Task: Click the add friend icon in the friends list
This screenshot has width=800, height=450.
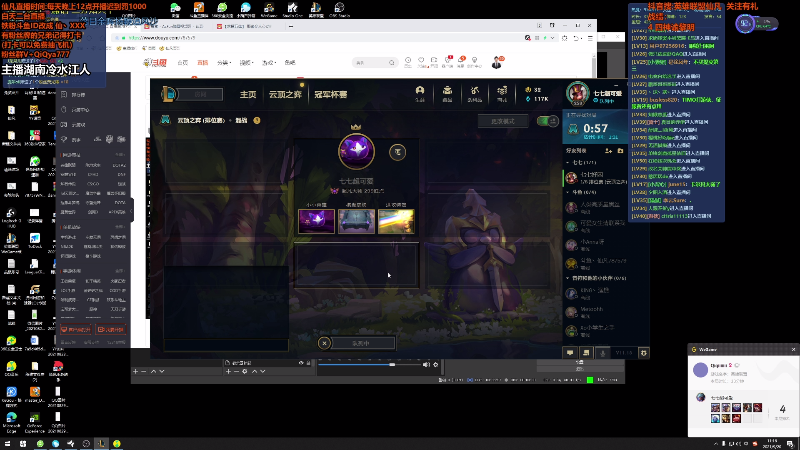Action: pos(608,151)
